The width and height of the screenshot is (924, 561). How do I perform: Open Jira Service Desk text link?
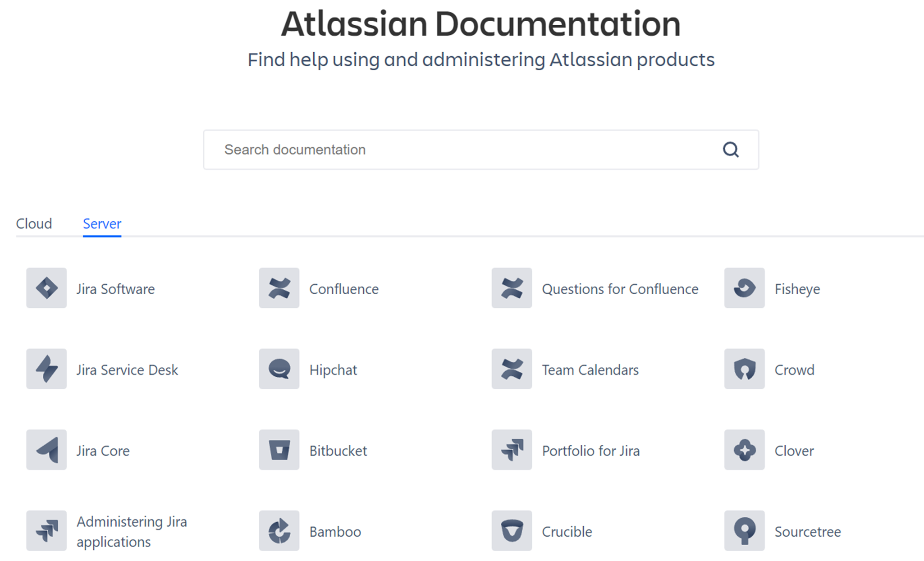click(127, 370)
